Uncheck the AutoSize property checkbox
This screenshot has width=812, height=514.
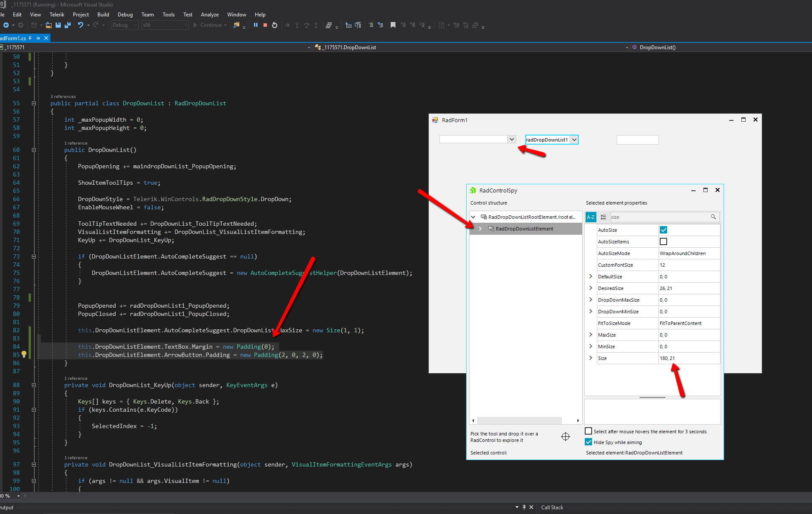tap(663, 230)
